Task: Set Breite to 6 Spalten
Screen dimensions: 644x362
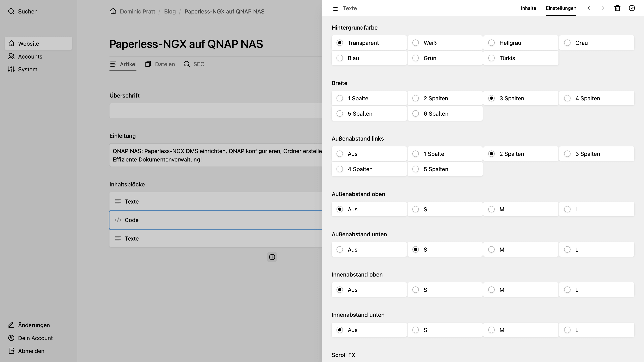Action: pyautogui.click(x=445, y=114)
